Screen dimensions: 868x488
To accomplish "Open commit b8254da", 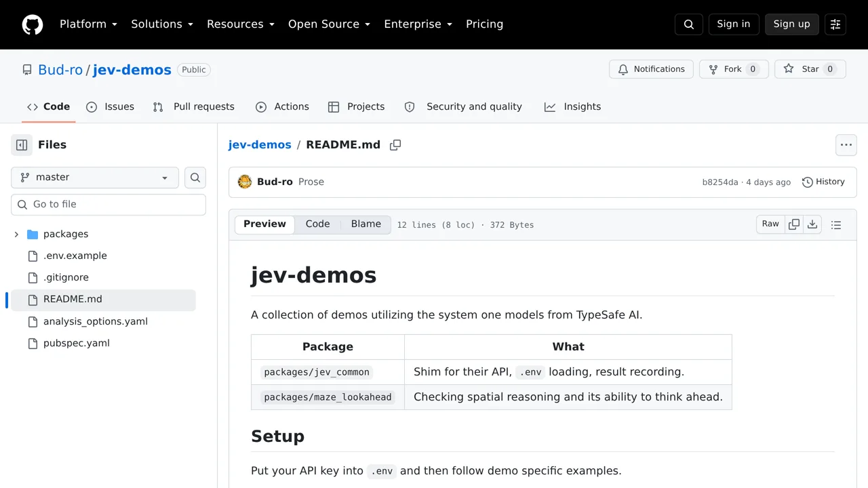I will pos(720,182).
